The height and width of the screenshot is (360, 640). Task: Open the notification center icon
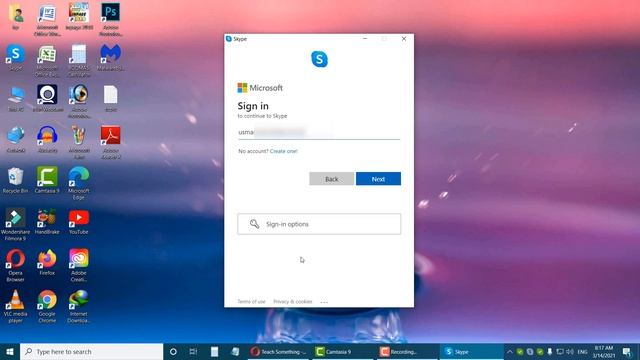point(627,351)
